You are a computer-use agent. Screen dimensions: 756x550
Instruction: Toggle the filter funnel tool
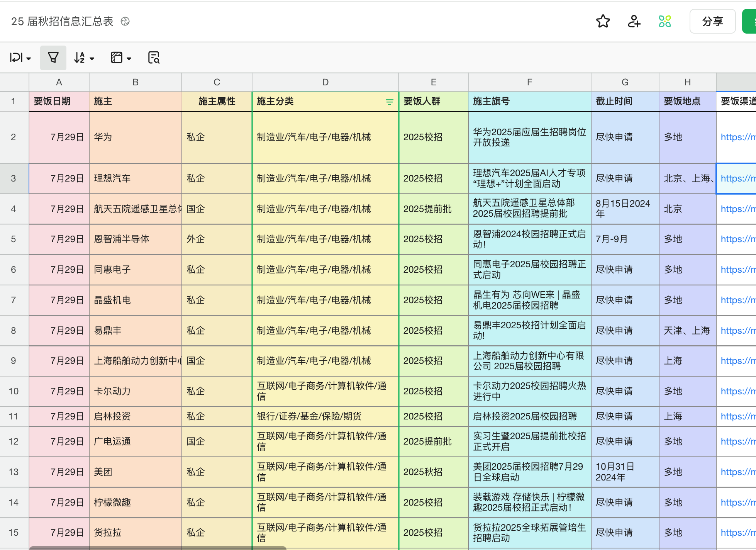(x=53, y=58)
